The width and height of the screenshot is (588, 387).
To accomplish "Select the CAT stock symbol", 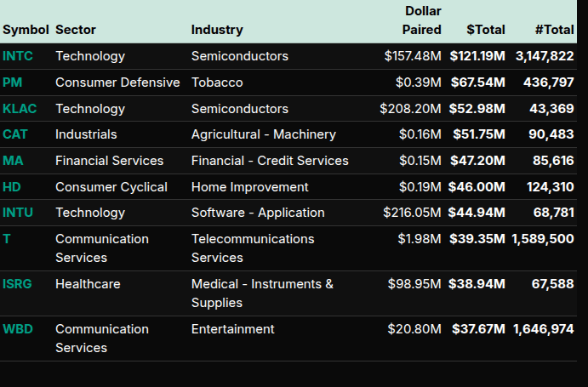I will pos(15,134).
